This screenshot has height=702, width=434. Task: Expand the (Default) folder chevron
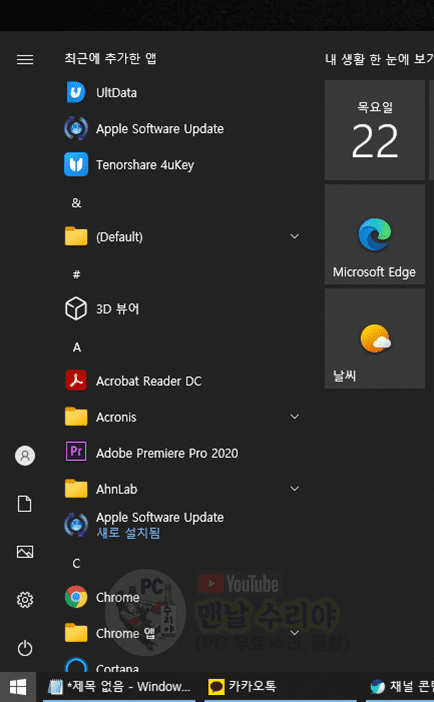[294, 236]
